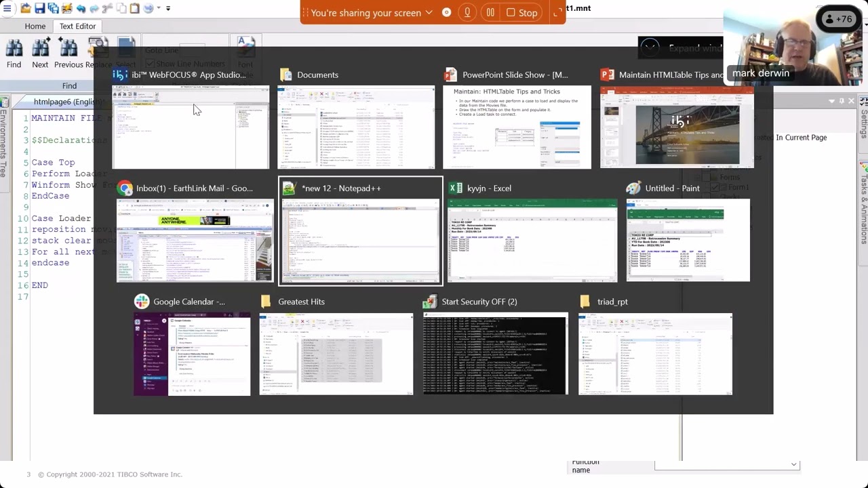Click the 'Case Loader' code line

pyautogui.click(x=61, y=218)
